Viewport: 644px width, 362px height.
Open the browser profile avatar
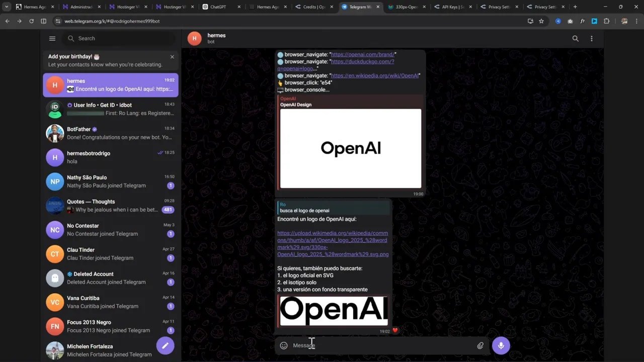[x=624, y=21]
